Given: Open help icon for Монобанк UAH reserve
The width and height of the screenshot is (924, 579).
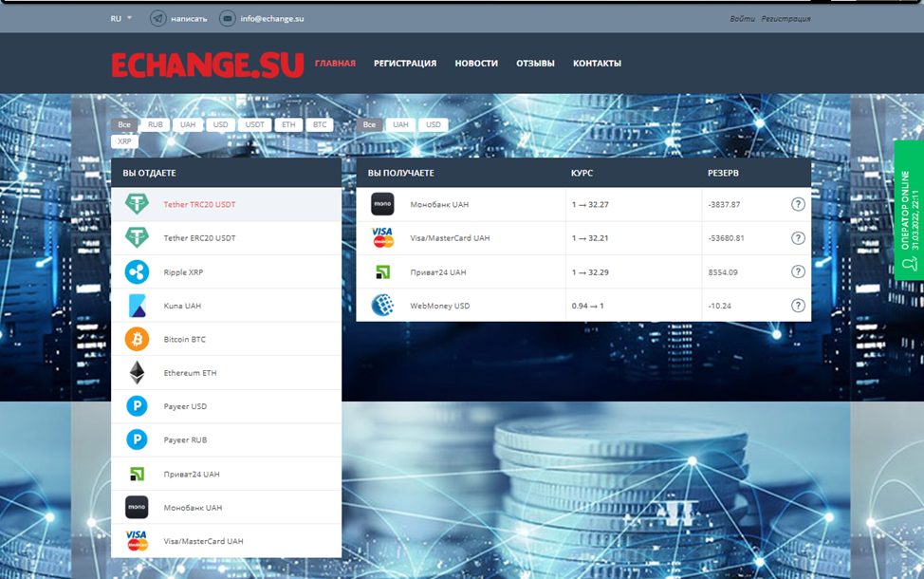Looking at the screenshot, I should click(x=798, y=204).
